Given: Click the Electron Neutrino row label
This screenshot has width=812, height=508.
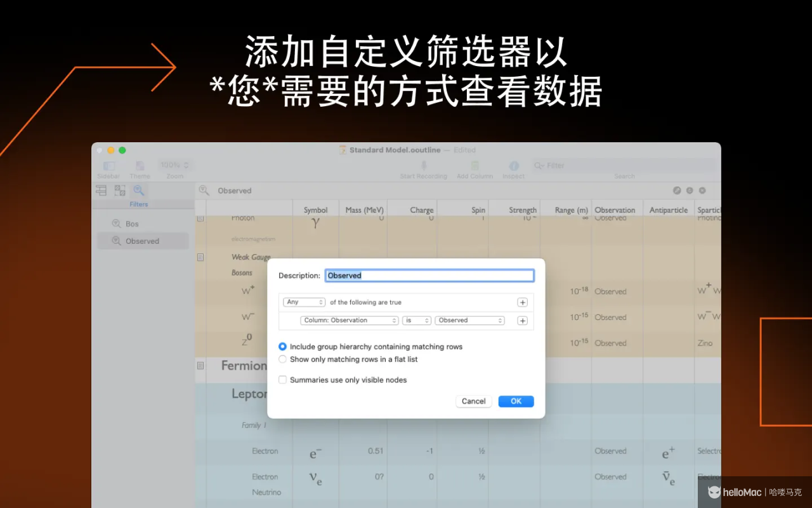Looking at the screenshot, I should 266,485.
